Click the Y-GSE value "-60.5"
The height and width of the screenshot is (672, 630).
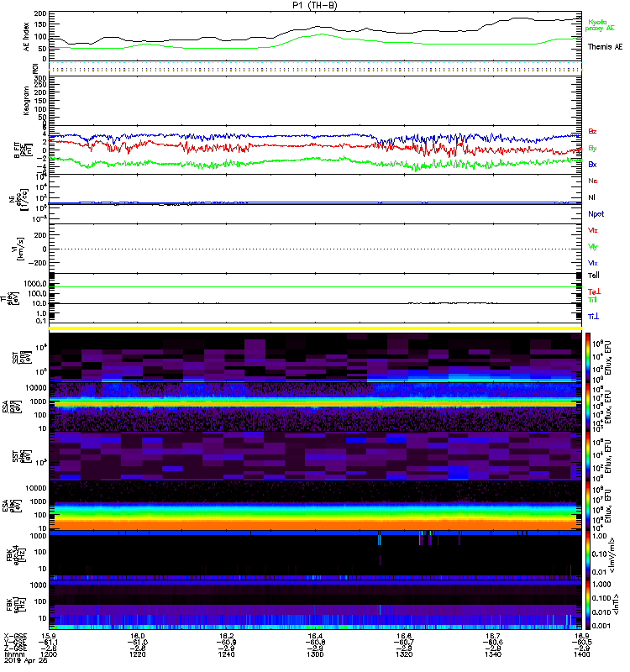(581, 642)
